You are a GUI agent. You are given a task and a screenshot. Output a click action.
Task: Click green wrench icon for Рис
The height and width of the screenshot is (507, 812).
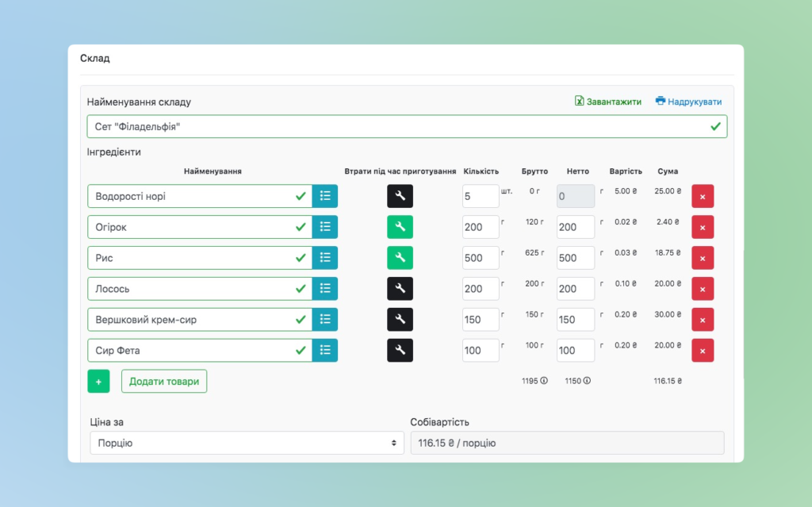[400, 258]
